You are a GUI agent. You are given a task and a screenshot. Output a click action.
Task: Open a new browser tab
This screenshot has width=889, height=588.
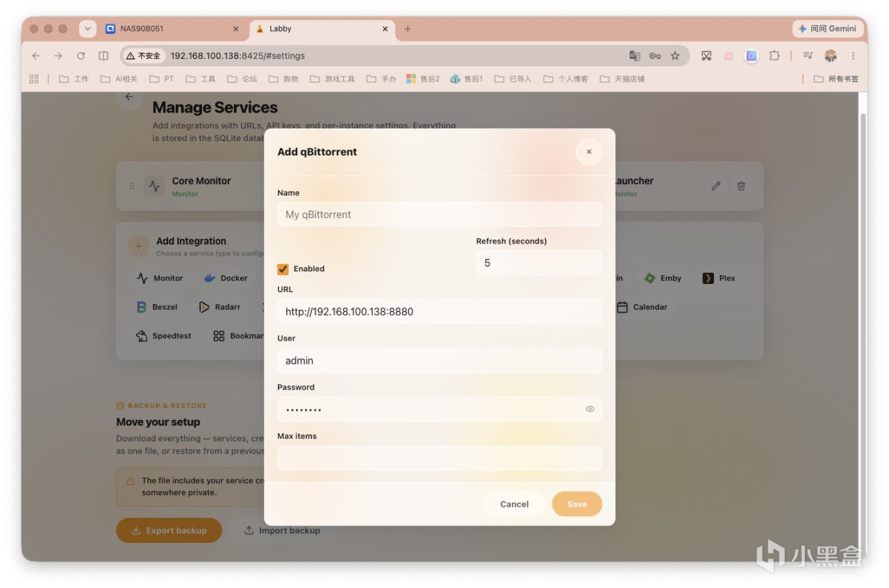click(408, 28)
